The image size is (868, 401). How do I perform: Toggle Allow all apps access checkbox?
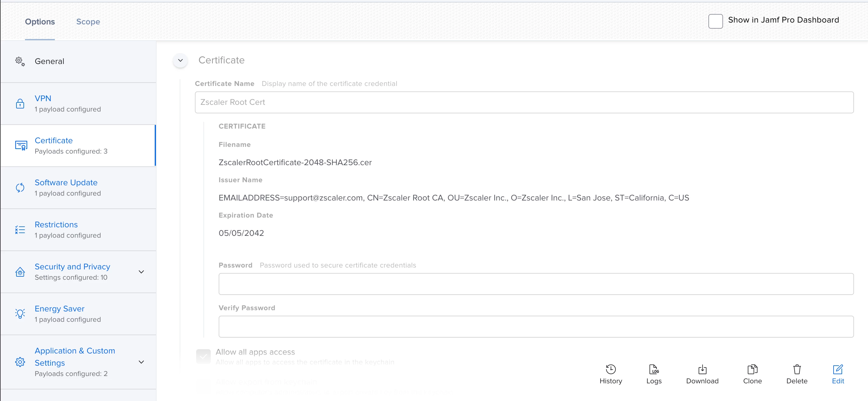pyautogui.click(x=203, y=356)
